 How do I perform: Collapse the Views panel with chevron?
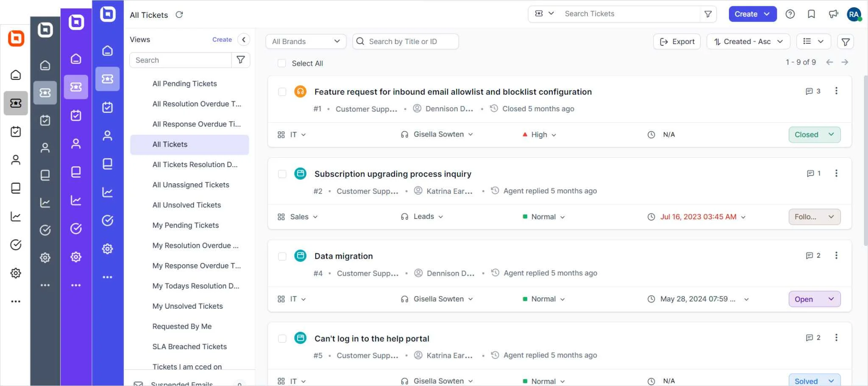tap(244, 39)
